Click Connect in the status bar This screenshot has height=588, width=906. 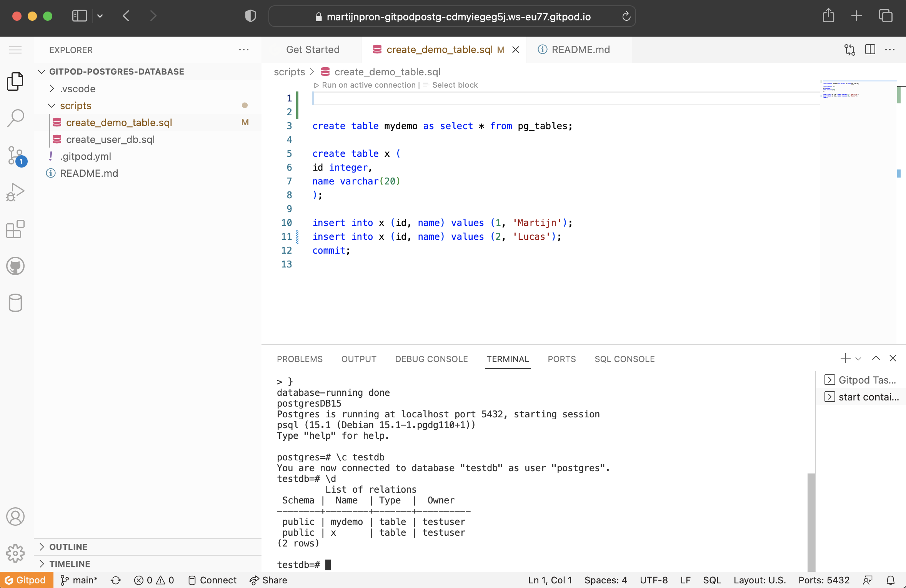coord(213,580)
